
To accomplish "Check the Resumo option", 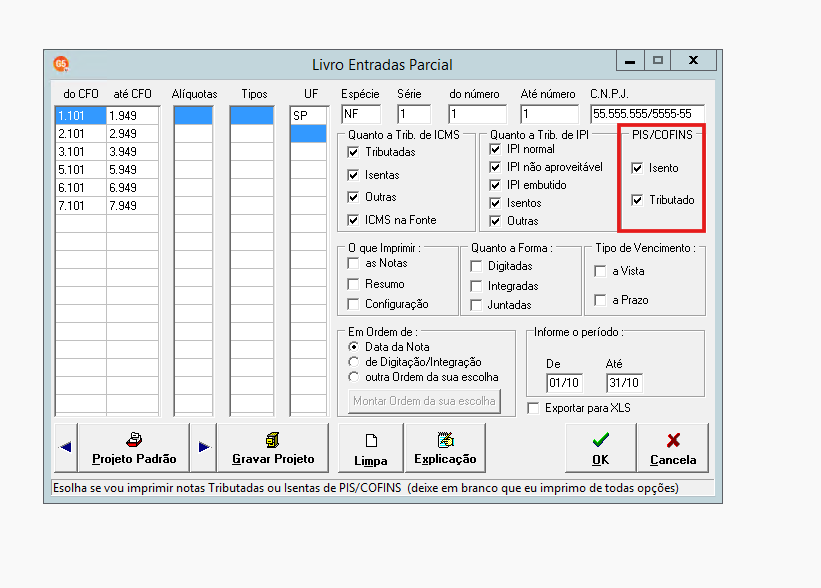I will click(353, 284).
